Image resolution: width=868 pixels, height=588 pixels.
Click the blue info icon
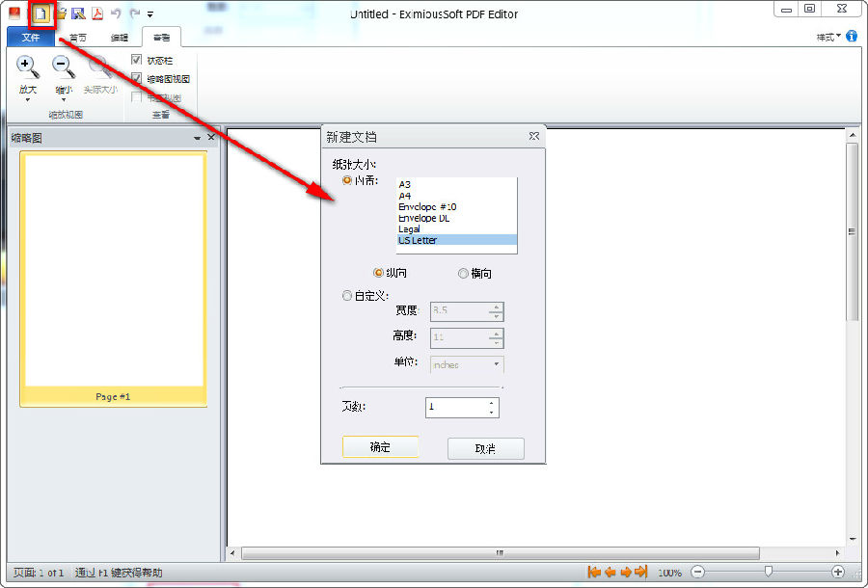[x=852, y=37]
